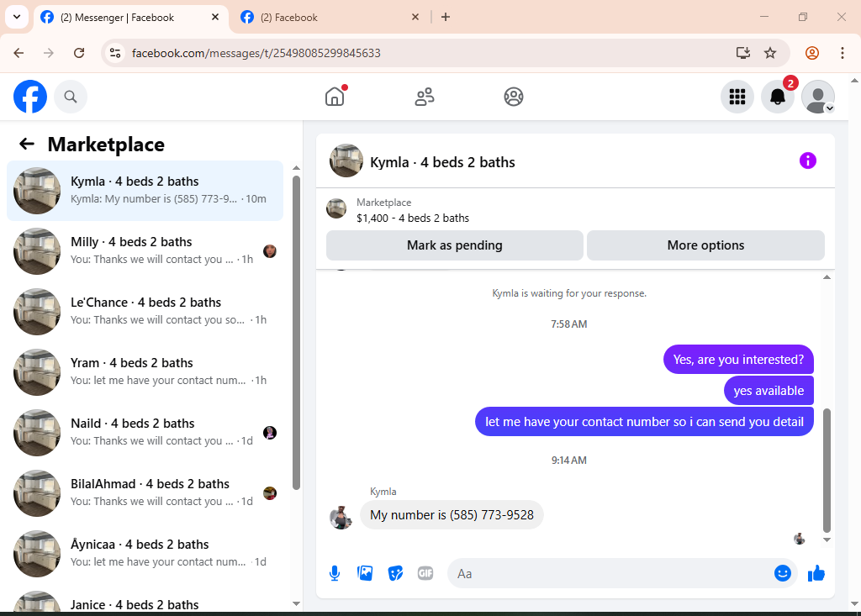Click the address bar URL

(x=256, y=53)
